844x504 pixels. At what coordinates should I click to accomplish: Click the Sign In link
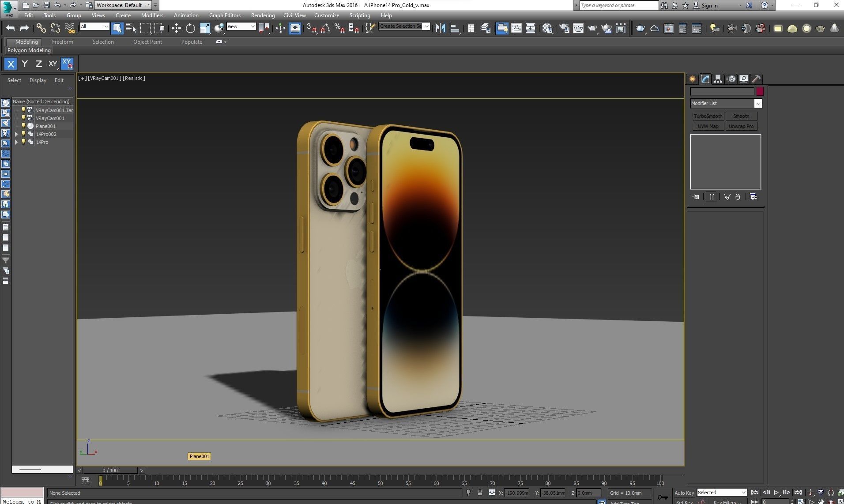[x=709, y=5]
